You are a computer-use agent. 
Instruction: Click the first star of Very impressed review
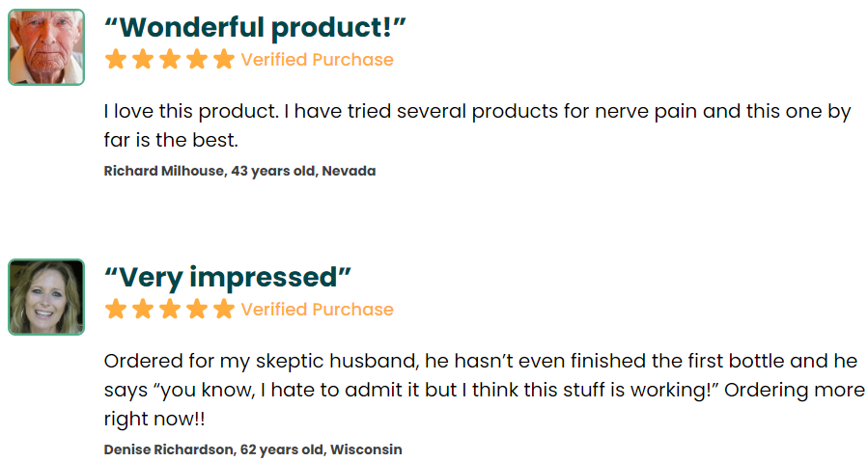(116, 309)
